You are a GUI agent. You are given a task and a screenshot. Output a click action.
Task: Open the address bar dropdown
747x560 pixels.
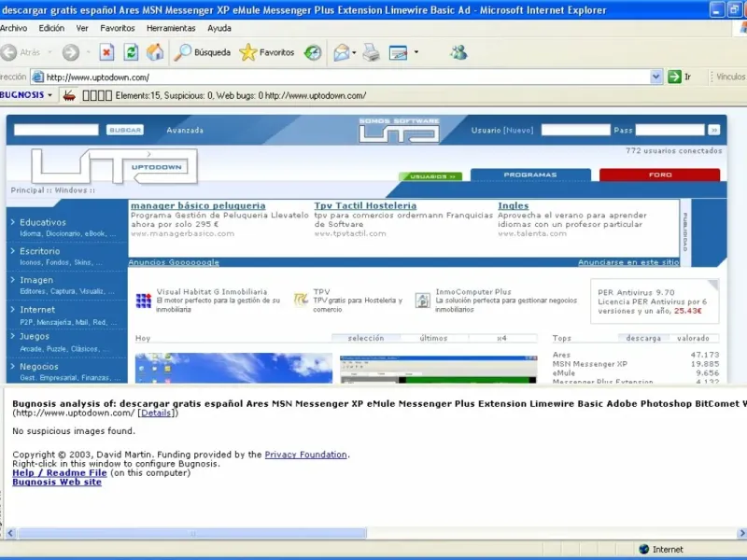pyautogui.click(x=656, y=77)
